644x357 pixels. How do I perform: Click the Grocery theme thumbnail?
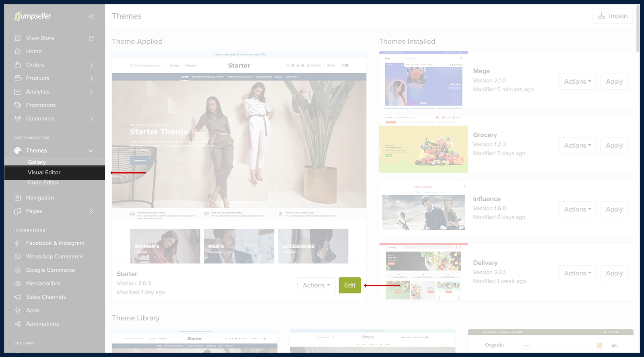pyautogui.click(x=423, y=144)
